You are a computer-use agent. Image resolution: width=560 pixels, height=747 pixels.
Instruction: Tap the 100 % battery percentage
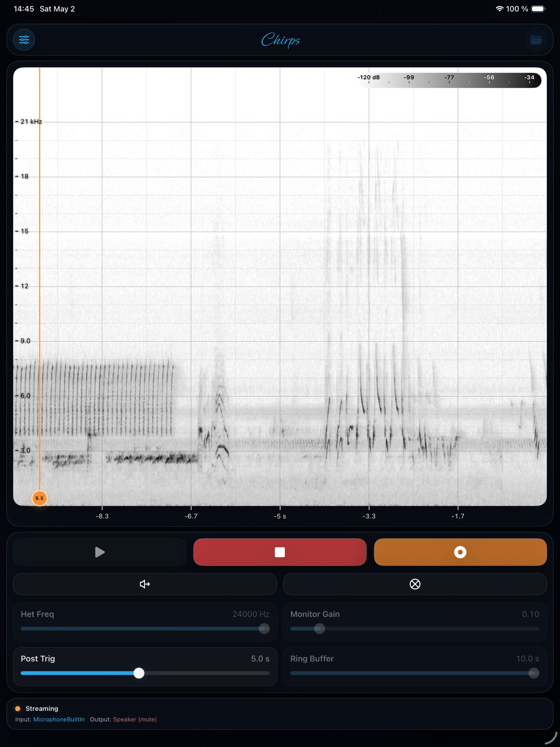[x=517, y=9]
